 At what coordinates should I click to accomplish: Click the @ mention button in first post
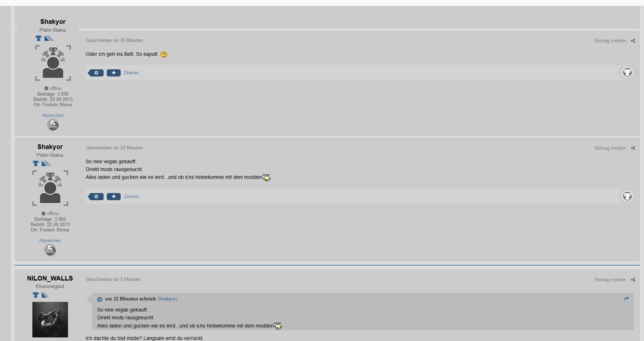(x=96, y=73)
